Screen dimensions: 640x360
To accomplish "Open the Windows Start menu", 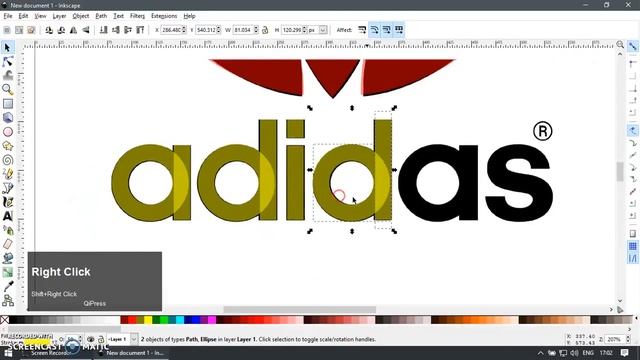I will pyautogui.click(x=8, y=353).
